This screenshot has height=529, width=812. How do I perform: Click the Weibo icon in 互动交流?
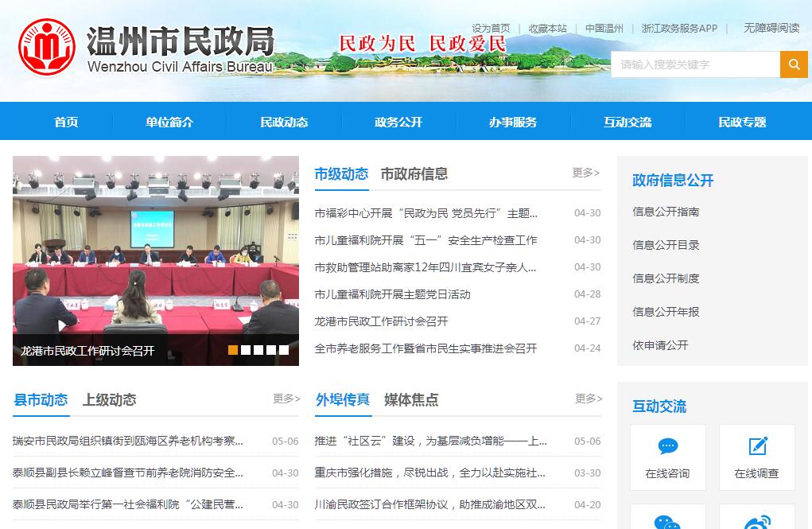(x=757, y=521)
